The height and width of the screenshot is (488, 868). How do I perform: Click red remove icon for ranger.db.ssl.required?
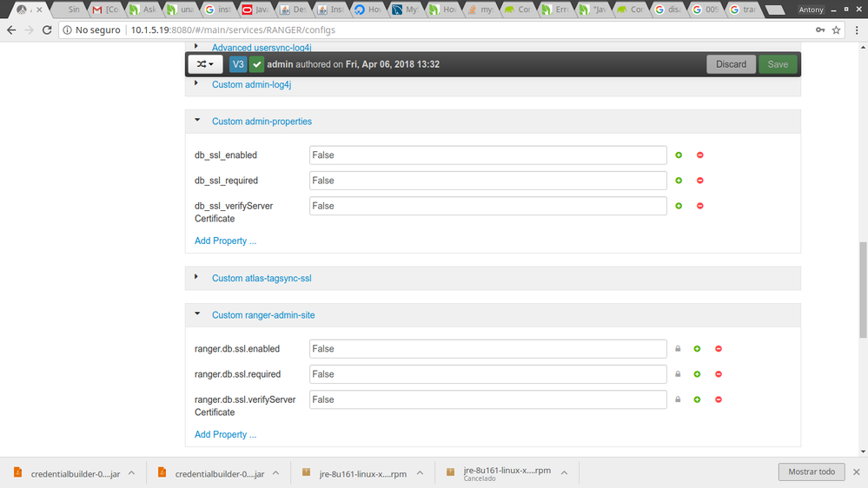coord(719,374)
